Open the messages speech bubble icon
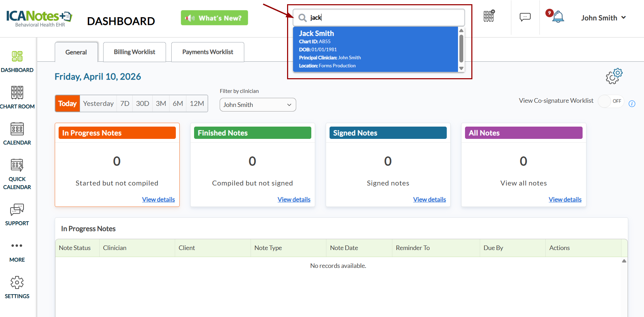644x317 pixels. pos(525,17)
